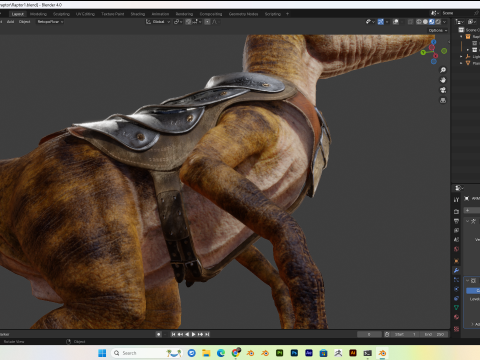The height and width of the screenshot is (360, 480).
Task: Open the Modifiers wrench tab icon
Action: click(456, 270)
